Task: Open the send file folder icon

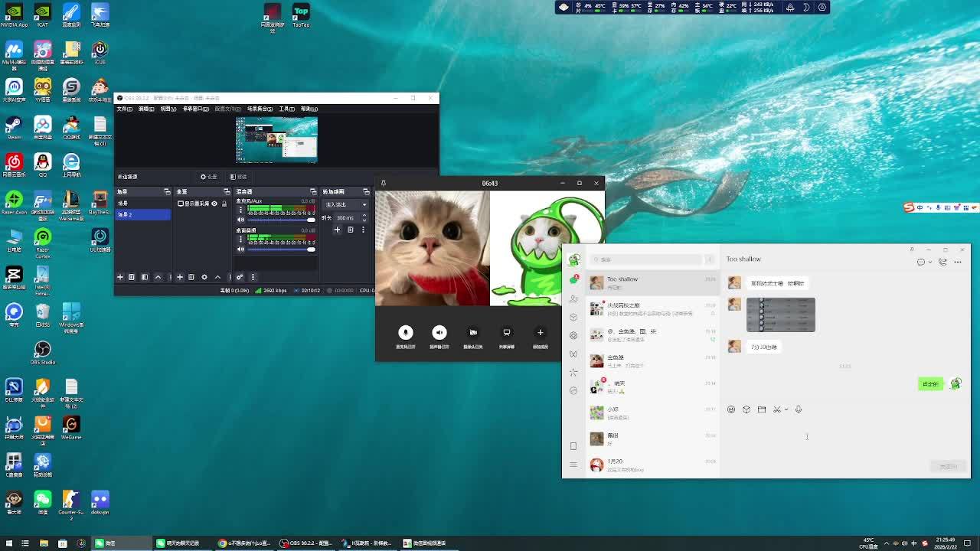Action: [762, 409]
